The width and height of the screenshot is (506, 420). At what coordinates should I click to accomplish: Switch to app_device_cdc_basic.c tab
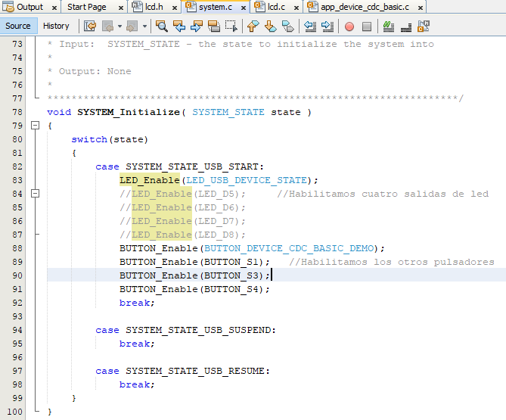365,7
